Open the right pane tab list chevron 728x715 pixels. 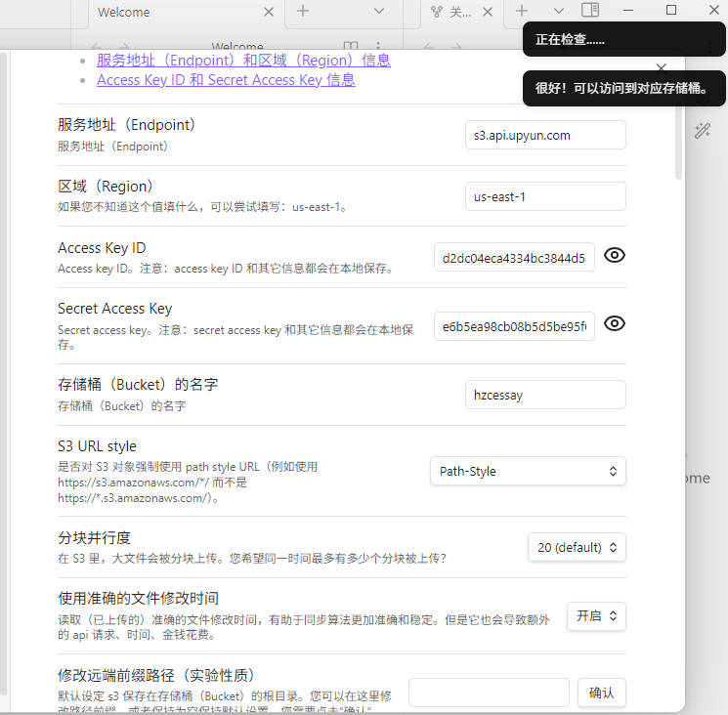559,11
